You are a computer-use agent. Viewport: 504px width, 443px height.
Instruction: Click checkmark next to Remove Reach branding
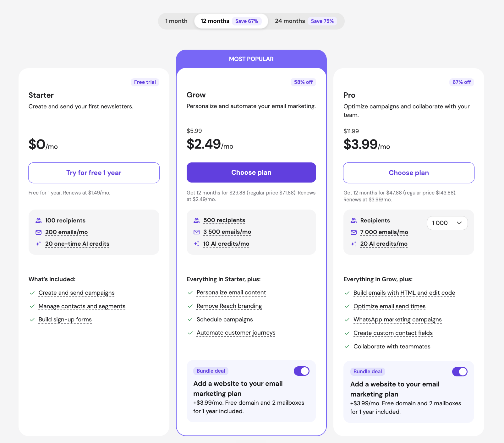(x=190, y=306)
